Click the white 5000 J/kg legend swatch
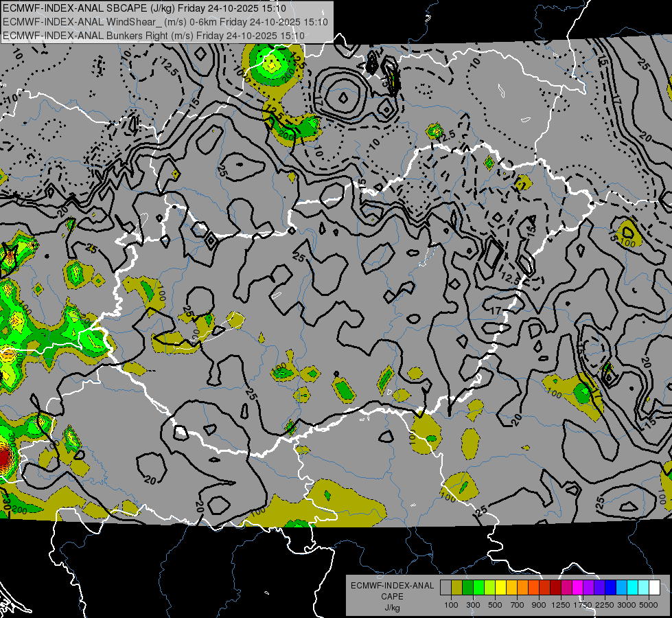The width and height of the screenshot is (672, 618). coord(654,588)
